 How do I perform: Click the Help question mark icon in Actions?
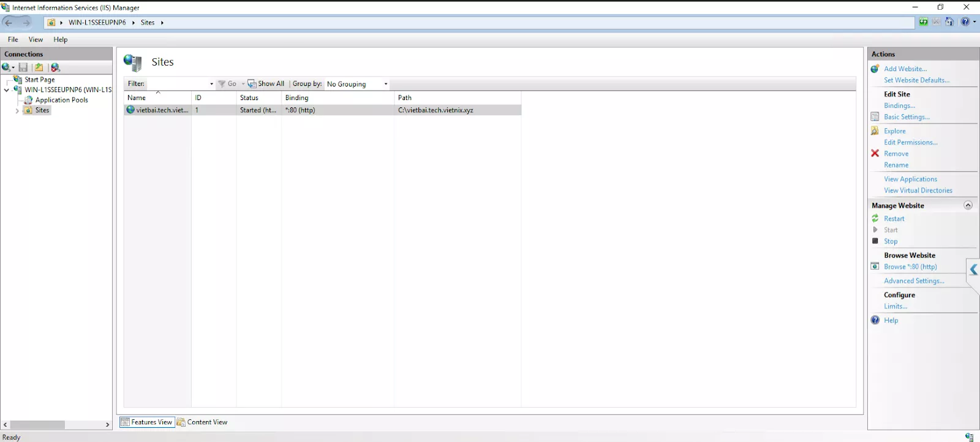point(875,320)
